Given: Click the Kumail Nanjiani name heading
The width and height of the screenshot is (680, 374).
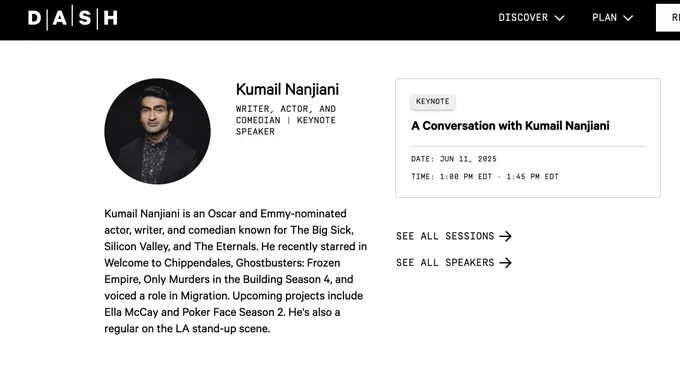Looking at the screenshot, I should tap(287, 89).
